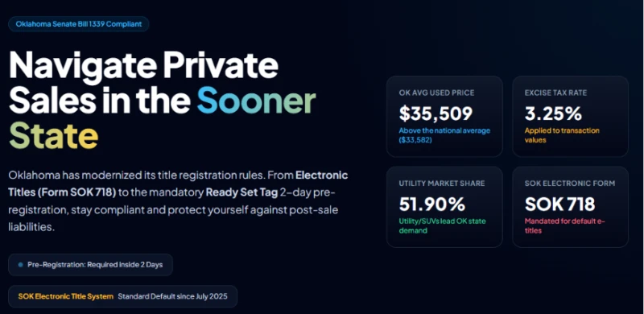The width and height of the screenshot is (644, 314).
Task: Open the SOK Electronic Form card
Action: coord(571,207)
